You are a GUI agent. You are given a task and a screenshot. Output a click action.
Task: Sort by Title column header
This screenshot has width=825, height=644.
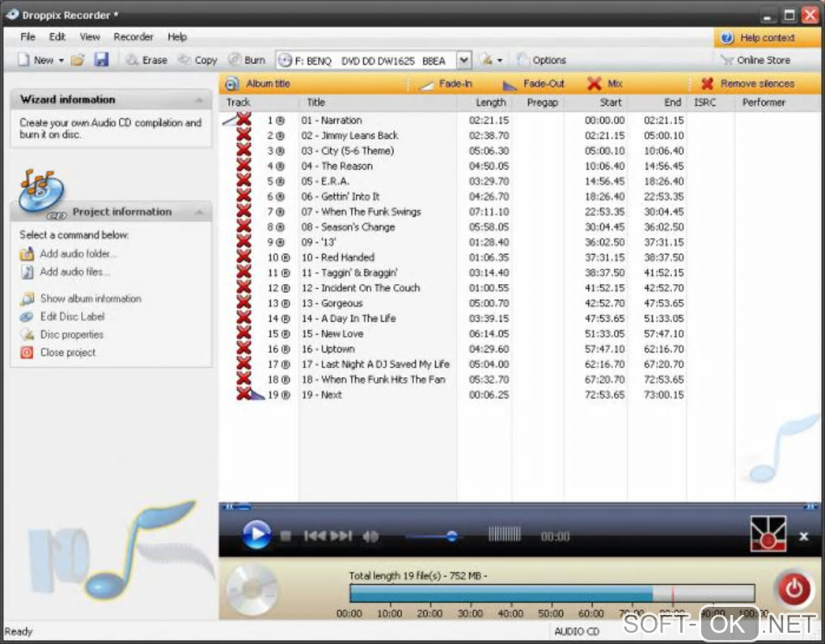pos(378,103)
